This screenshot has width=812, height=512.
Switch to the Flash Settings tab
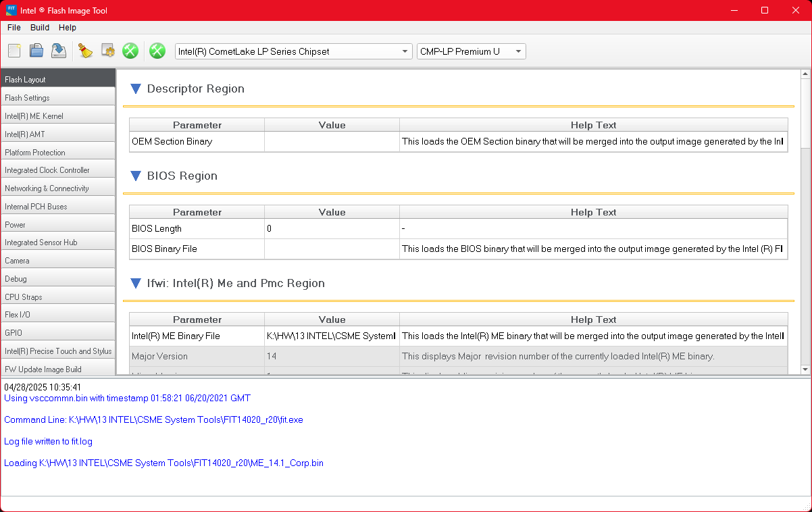click(x=58, y=97)
